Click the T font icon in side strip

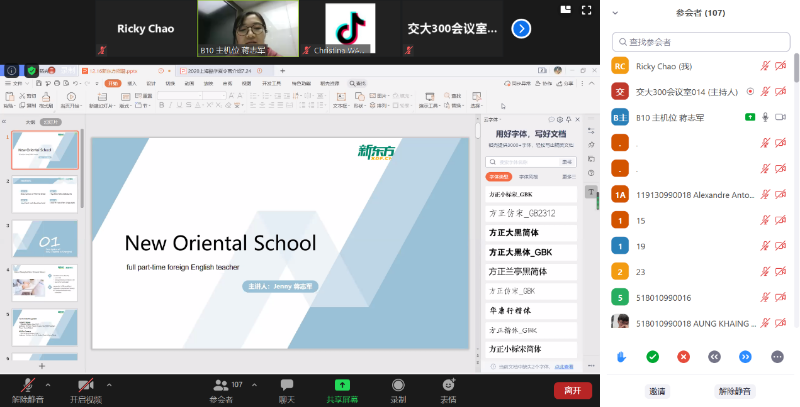click(x=591, y=192)
